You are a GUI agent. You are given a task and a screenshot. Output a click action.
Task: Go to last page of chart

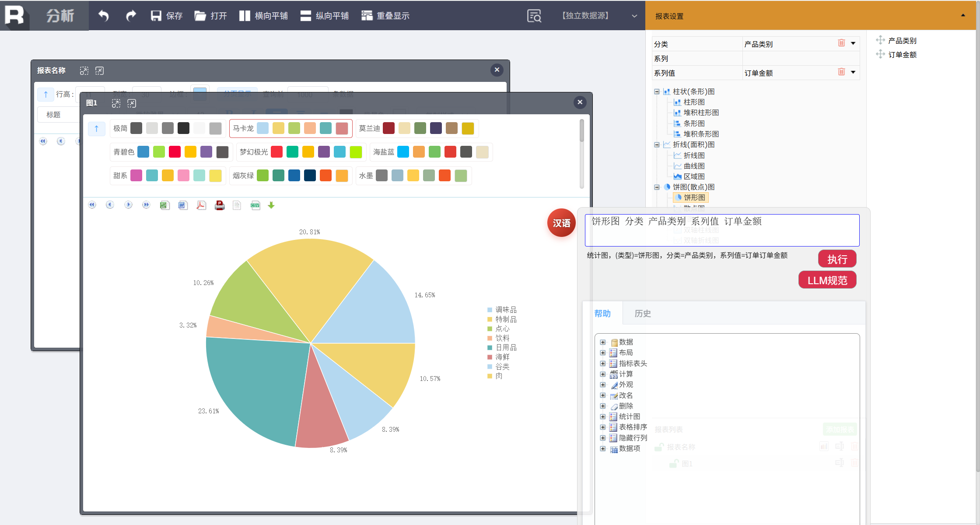[x=146, y=205]
